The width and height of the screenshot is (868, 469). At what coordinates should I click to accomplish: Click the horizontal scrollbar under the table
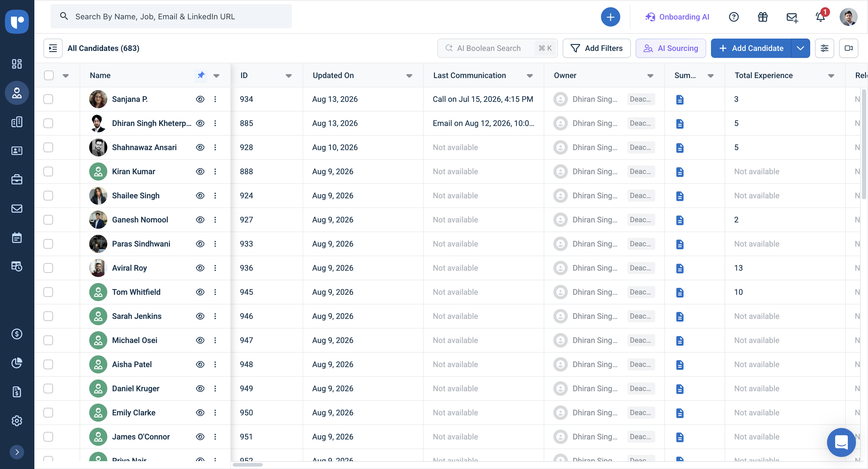point(248,464)
